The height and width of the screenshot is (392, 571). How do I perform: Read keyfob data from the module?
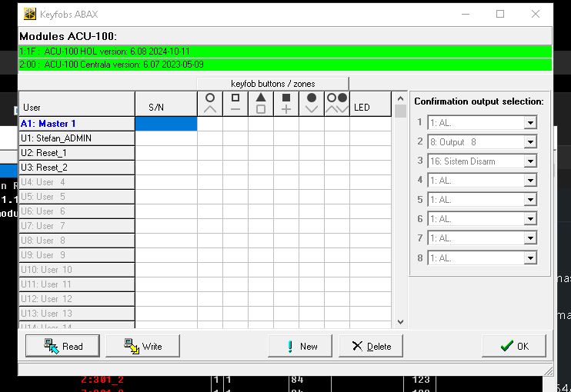(63, 346)
